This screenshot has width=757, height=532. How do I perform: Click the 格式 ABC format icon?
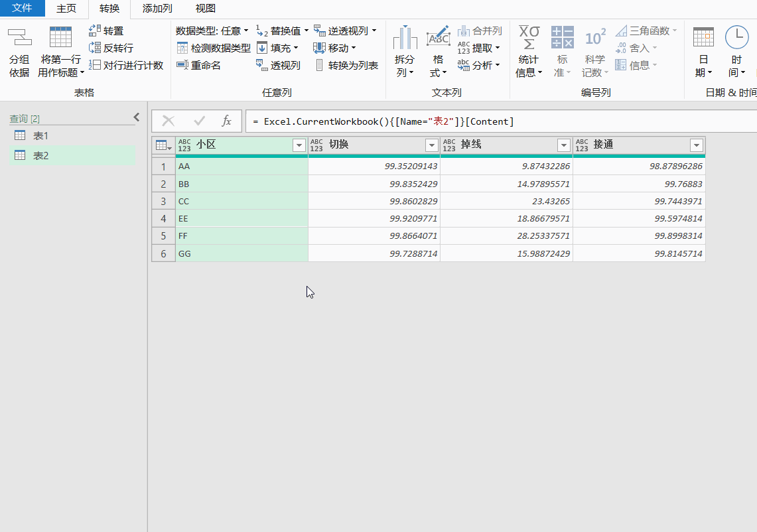click(439, 36)
